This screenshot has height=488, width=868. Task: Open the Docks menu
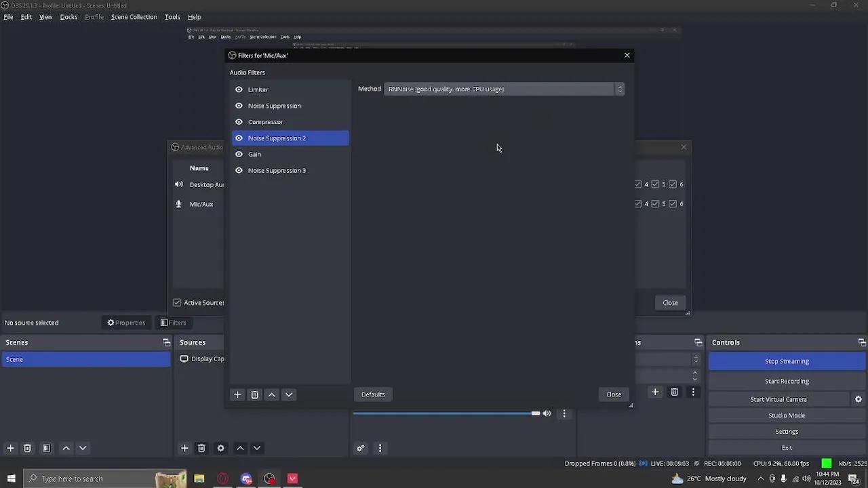68,17
